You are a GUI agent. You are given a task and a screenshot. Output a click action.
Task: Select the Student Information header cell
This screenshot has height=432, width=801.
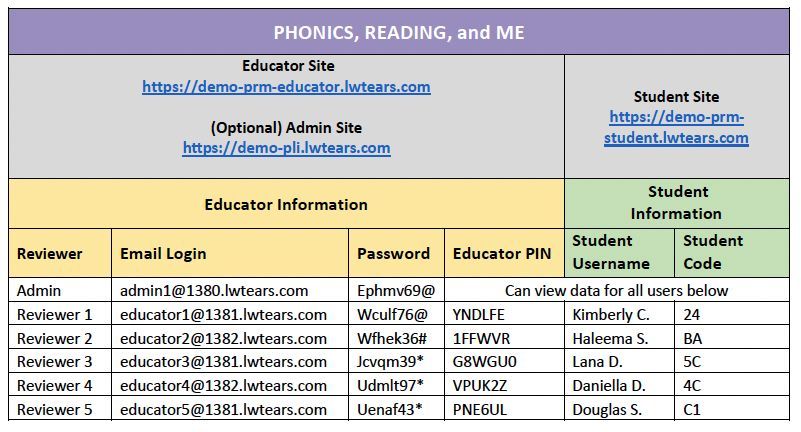[677, 203]
